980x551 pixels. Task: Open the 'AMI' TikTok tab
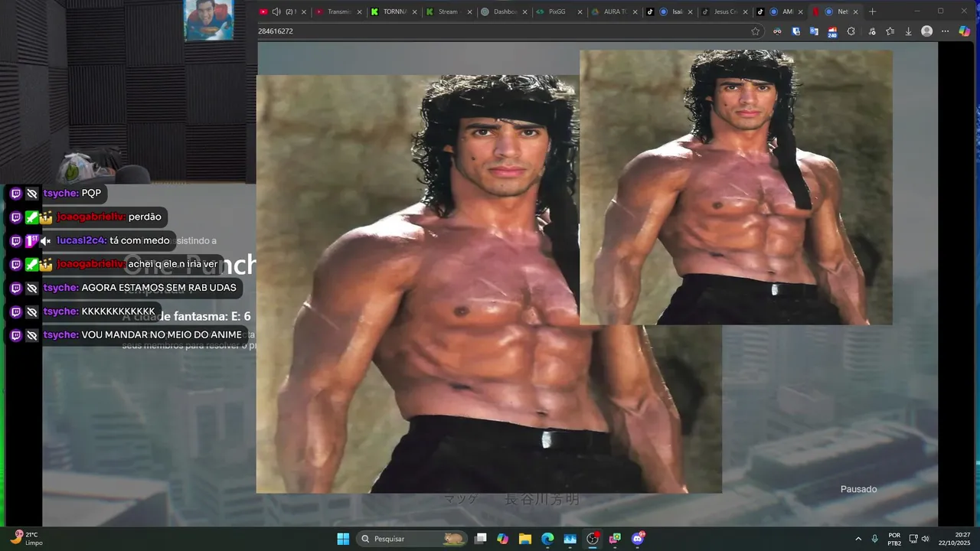[780, 12]
